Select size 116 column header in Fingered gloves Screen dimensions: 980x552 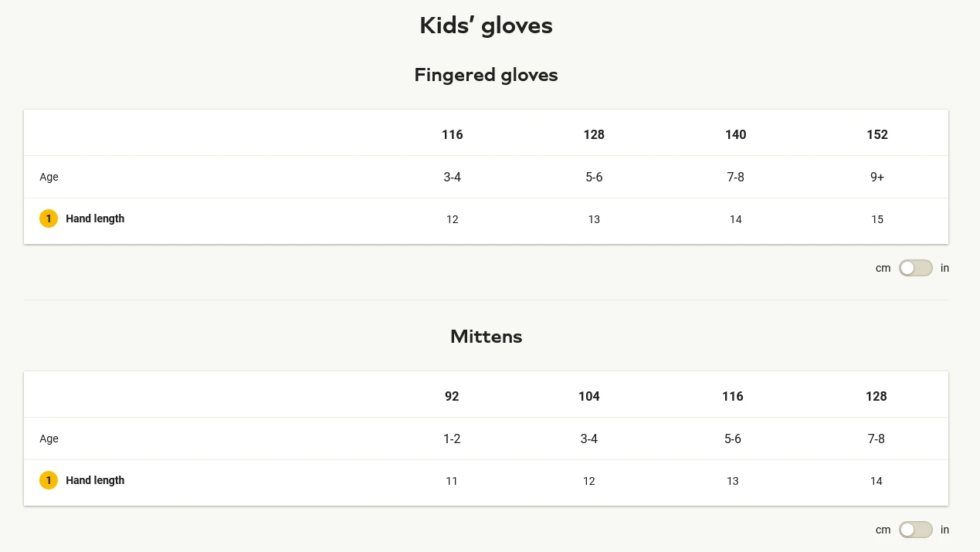tap(453, 135)
